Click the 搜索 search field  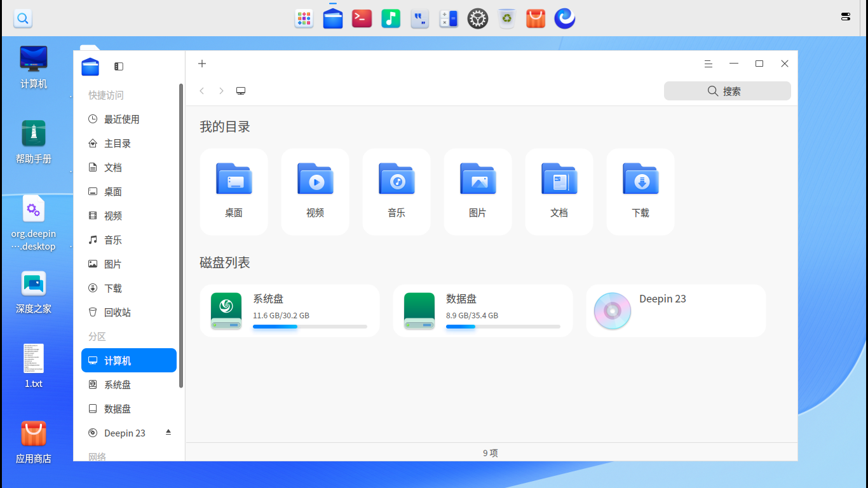[728, 91]
